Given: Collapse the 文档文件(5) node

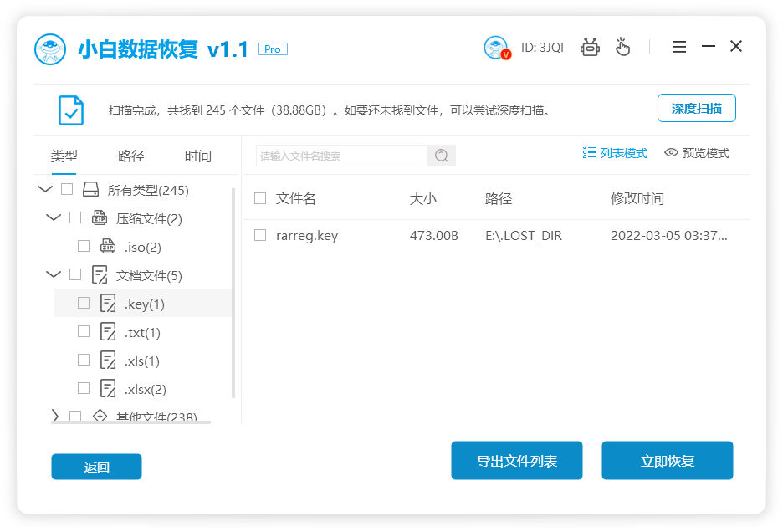Looking at the screenshot, I should [x=53, y=274].
